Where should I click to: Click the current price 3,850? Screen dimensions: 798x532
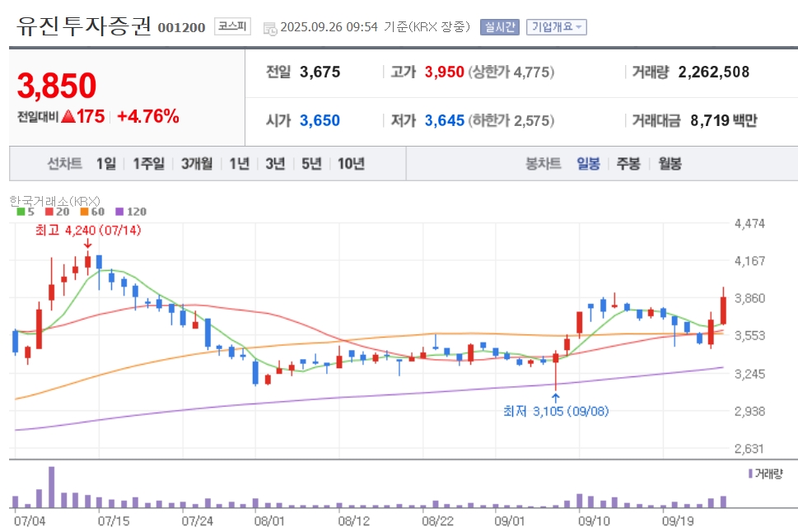click(57, 86)
